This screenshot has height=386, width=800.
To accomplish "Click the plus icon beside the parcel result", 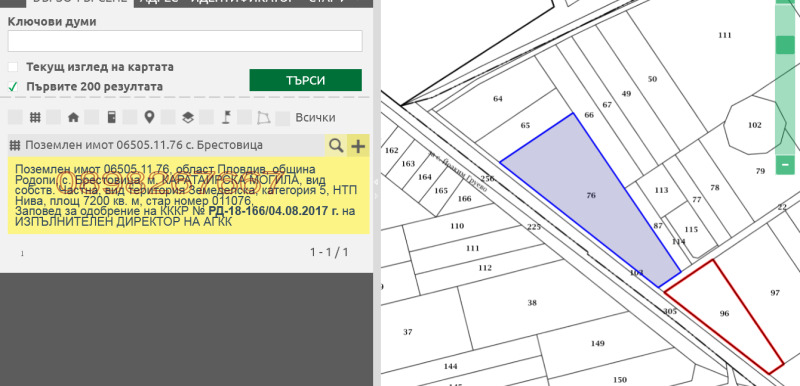I will pos(359,146).
